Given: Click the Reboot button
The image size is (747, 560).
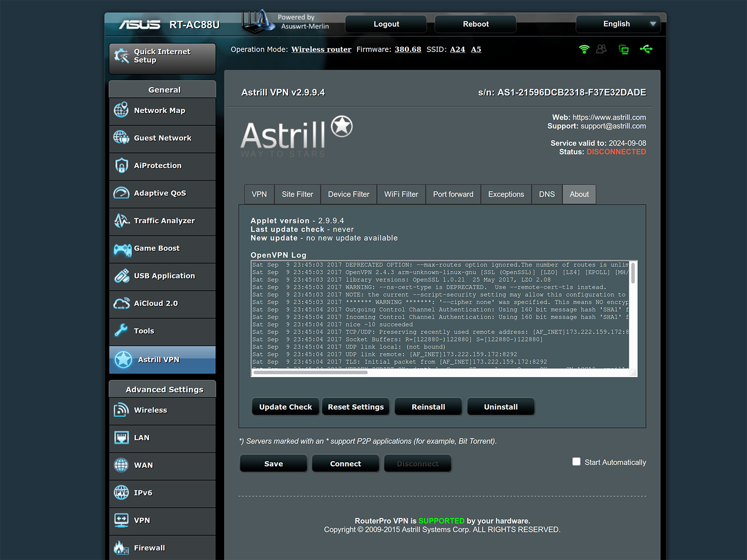Looking at the screenshot, I should pos(476,24).
